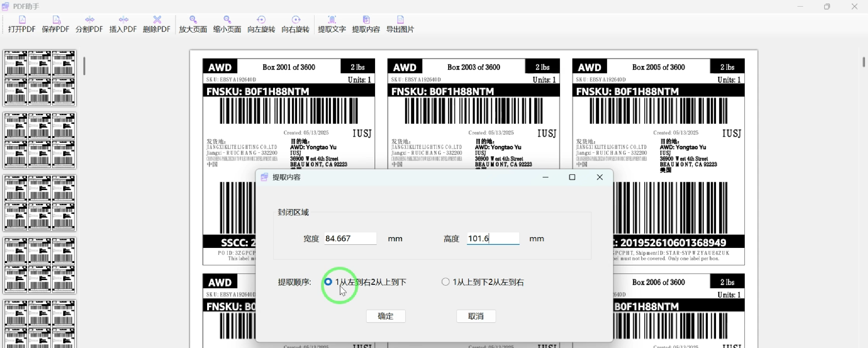Click the 提取内容 dialog title icon

tap(265, 177)
